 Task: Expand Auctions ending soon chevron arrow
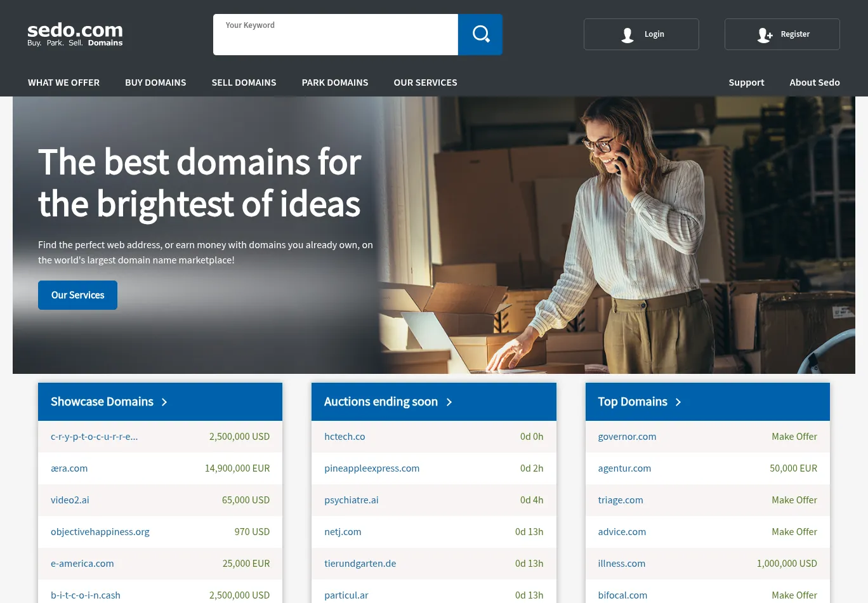tap(449, 402)
